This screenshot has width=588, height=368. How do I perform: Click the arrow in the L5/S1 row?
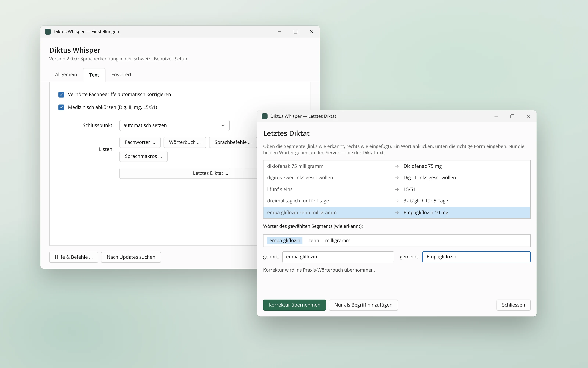pyautogui.click(x=397, y=189)
